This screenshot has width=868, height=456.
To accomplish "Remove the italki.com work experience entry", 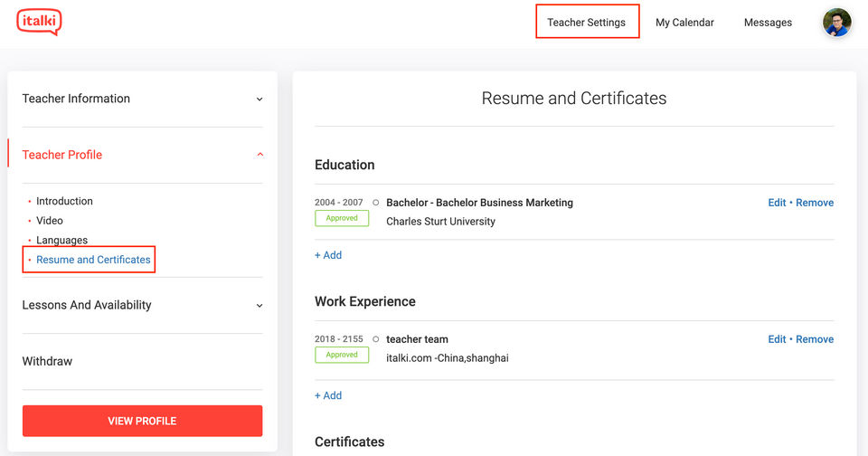I will [x=815, y=339].
